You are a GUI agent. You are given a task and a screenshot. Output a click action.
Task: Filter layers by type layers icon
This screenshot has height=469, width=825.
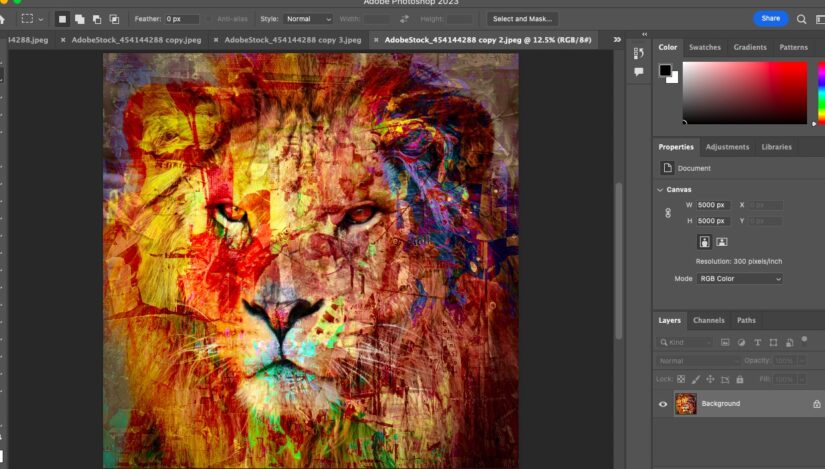(758, 342)
